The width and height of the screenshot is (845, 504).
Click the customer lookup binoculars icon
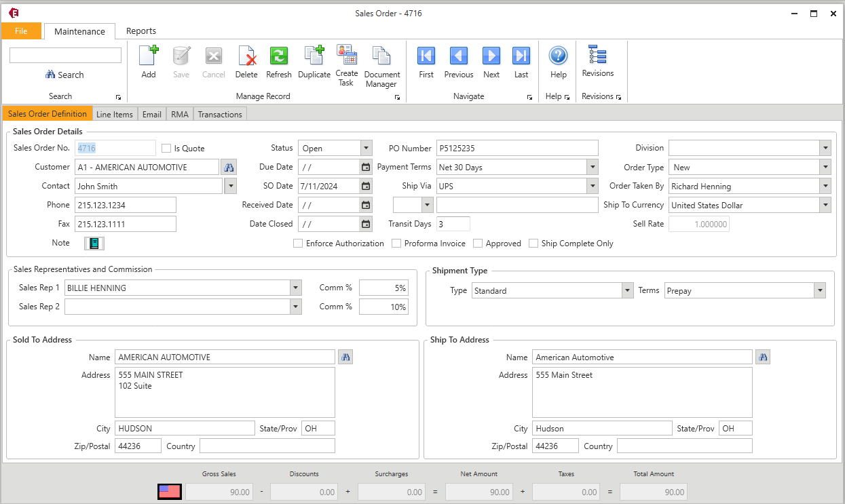229,166
